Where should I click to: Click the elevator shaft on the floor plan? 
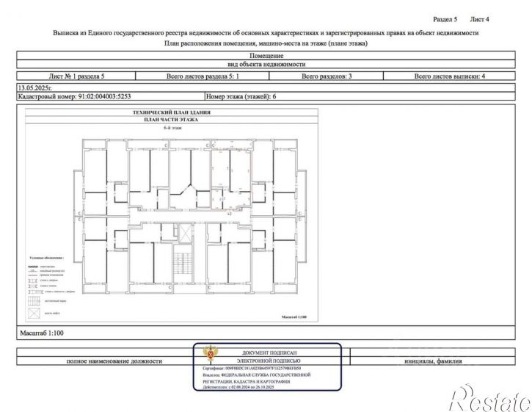185,233
